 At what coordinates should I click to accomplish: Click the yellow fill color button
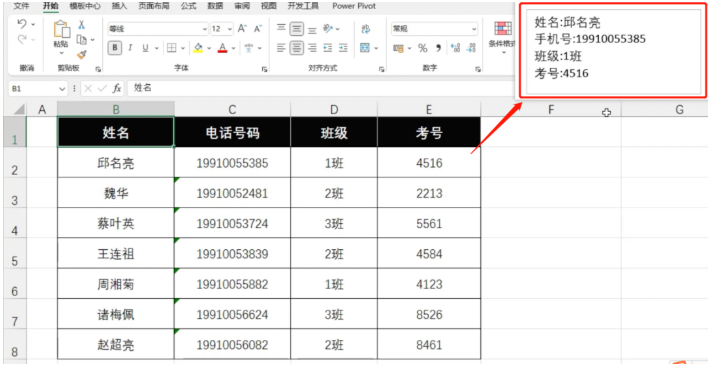pyautogui.click(x=198, y=48)
